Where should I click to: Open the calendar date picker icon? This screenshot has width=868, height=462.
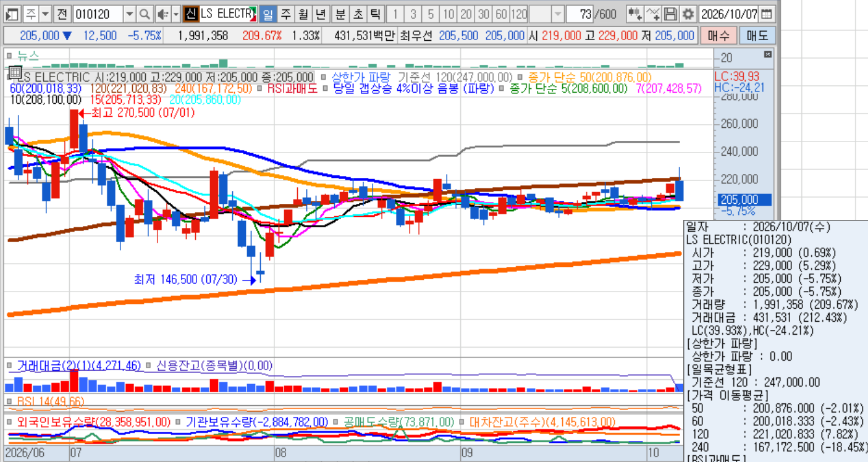click(766, 14)
